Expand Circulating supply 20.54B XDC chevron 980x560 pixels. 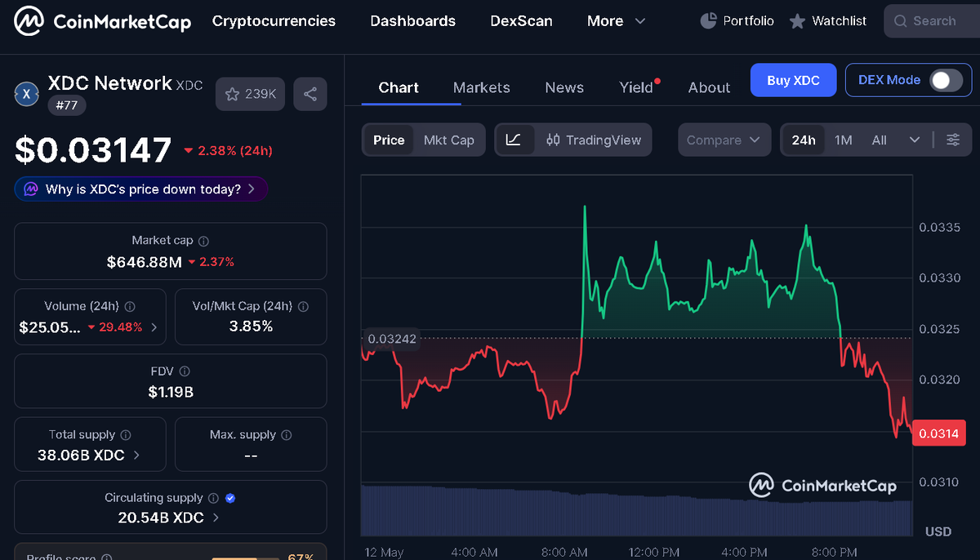click(x=216, y=518)
